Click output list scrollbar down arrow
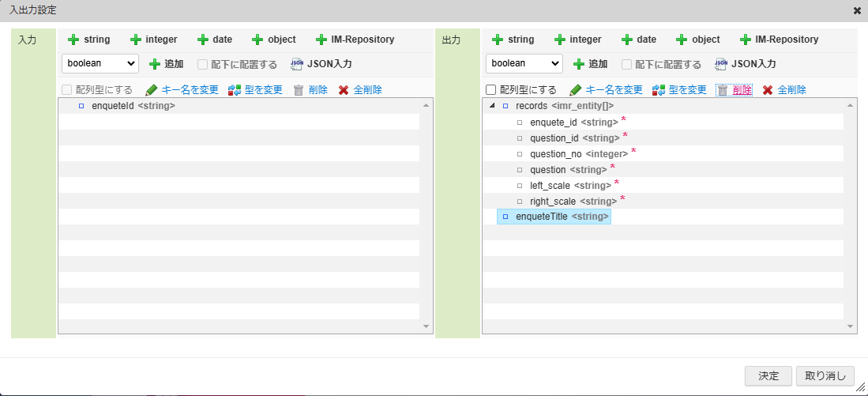The width and height of the screenshot is (868, 396). (851, 326)
